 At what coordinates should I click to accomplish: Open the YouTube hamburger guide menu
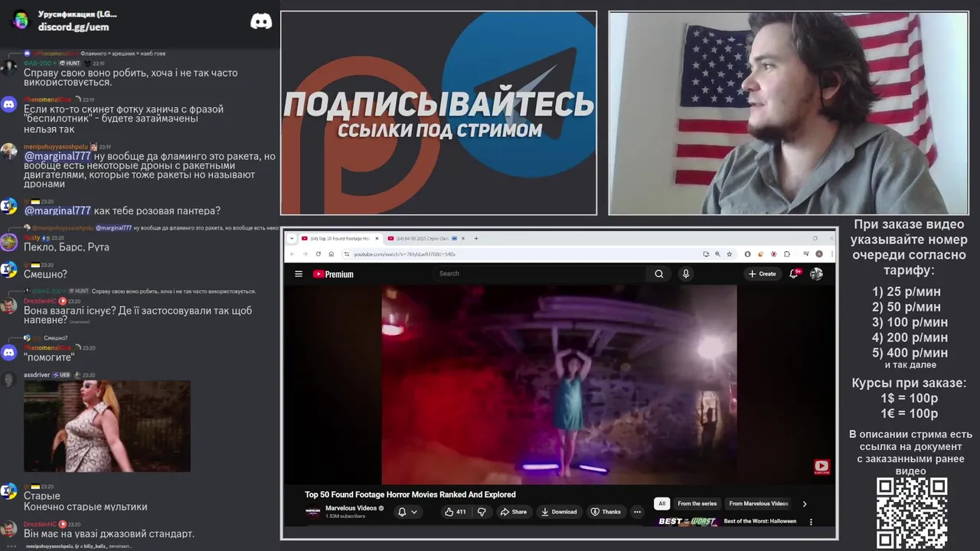pyautogui.click(x=299, y=274)
